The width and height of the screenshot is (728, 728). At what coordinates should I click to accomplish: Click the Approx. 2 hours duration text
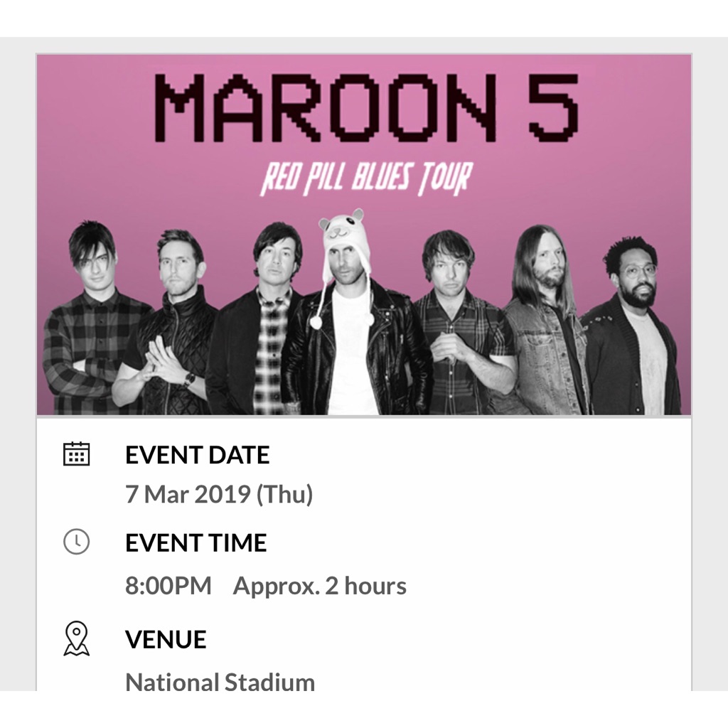[319, 586]
